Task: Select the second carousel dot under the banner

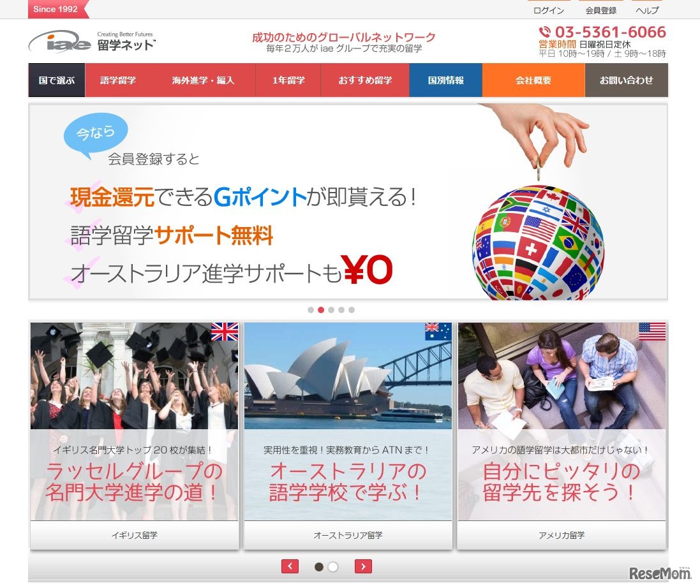Action: 321,310
